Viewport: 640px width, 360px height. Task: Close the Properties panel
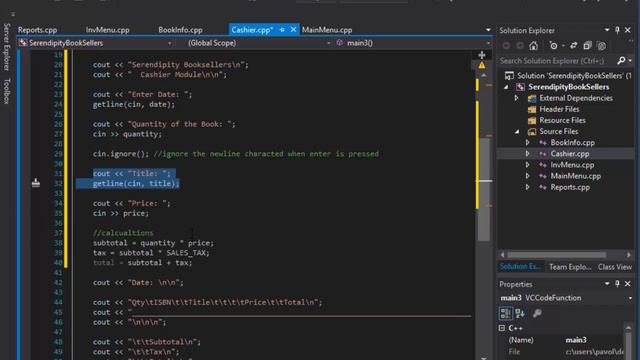tap(628, 283)
